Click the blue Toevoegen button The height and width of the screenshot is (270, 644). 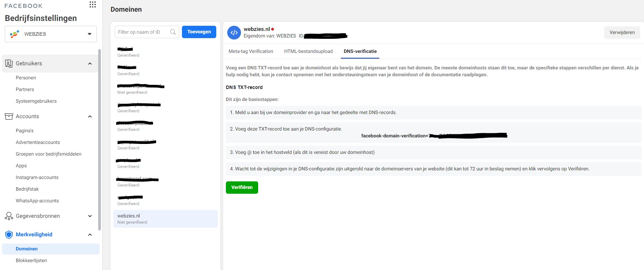click(x=199, y=32)
